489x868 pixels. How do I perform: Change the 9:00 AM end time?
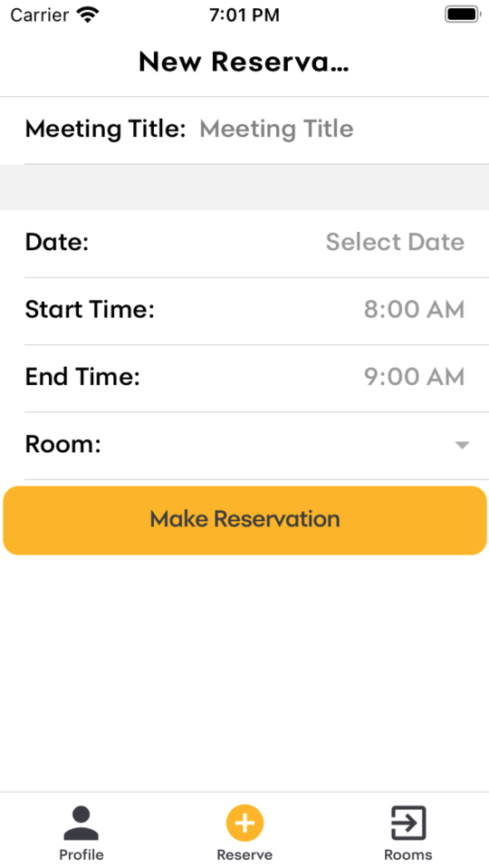coord(414,377)
